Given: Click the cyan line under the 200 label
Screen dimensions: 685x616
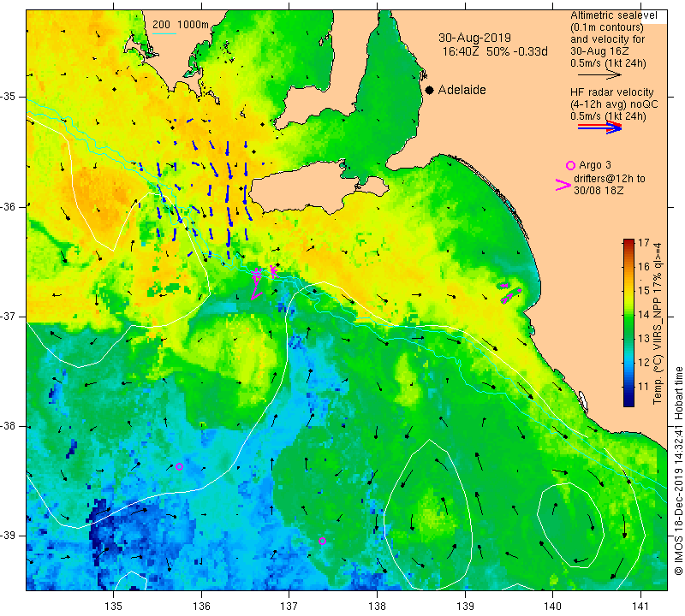Looking at the screenshot, I should 164,33.
